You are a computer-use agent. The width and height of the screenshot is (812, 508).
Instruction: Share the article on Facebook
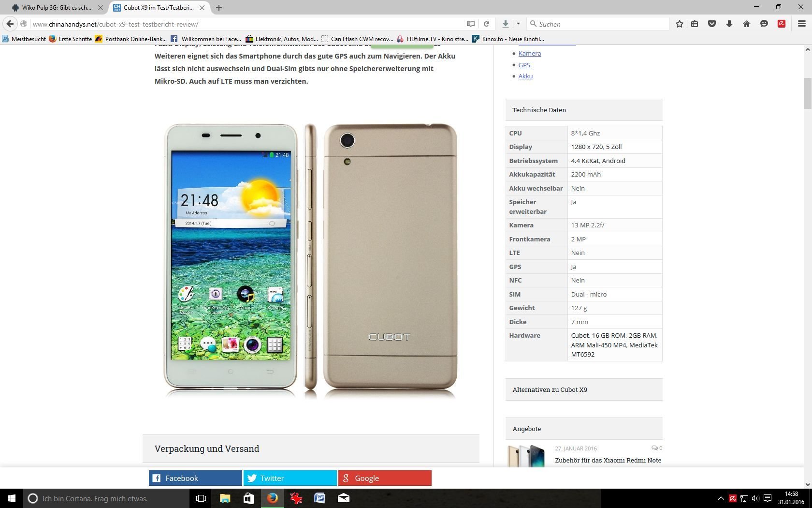[195, 478]
